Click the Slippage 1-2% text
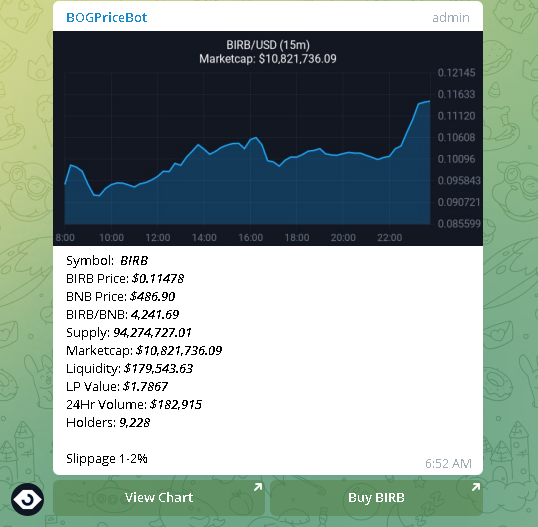The image size is (538, 527). click(107, 459)
